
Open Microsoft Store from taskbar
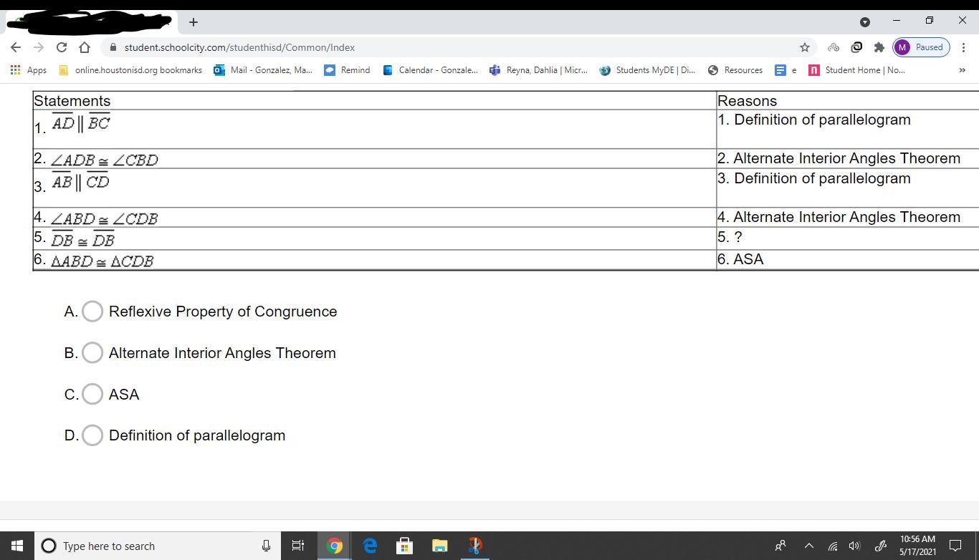pos(404,546)
